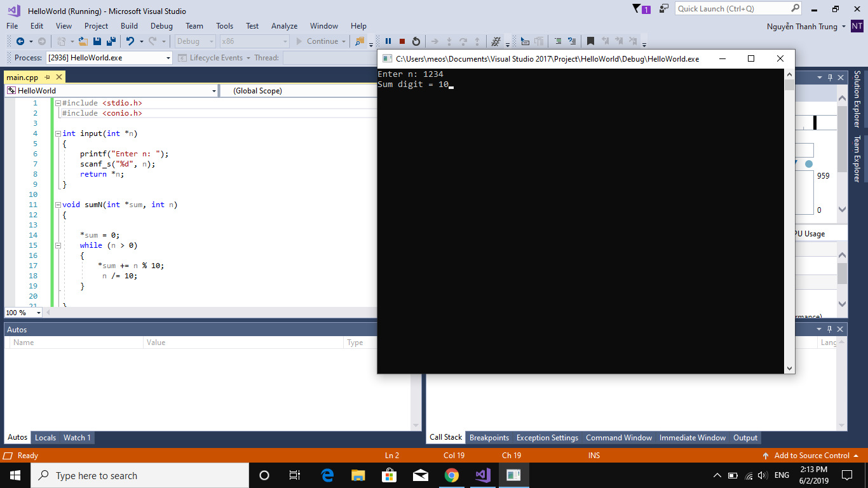
Task: Open Cortana circle icon
Action: [x=264, y=475]
